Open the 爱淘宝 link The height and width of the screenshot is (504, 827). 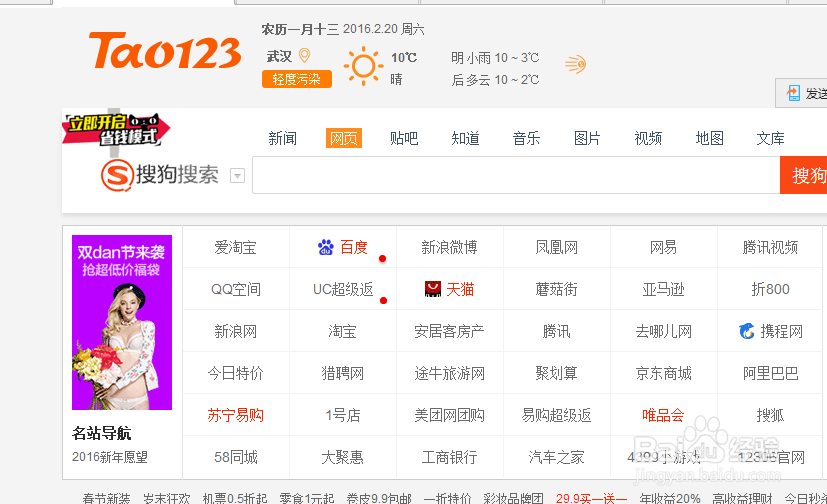[x=235, y=247]
